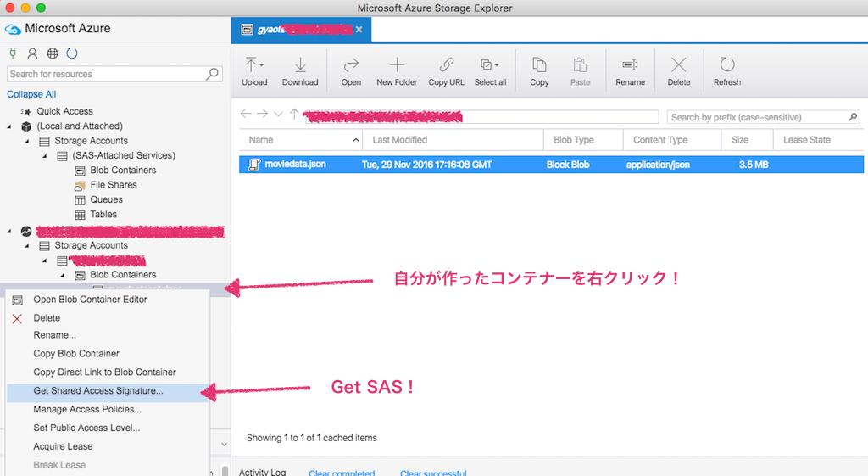Click the prefix search magnifier icon

click(853, 117)
